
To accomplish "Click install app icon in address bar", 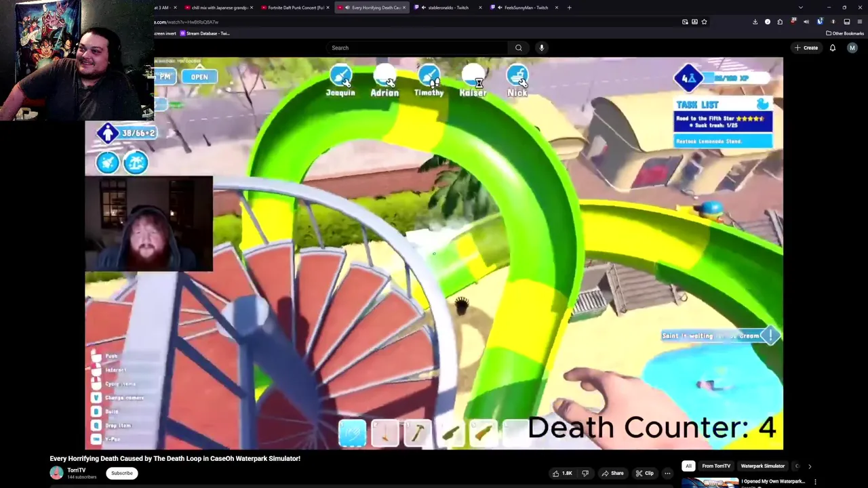I will click(694, 22).
